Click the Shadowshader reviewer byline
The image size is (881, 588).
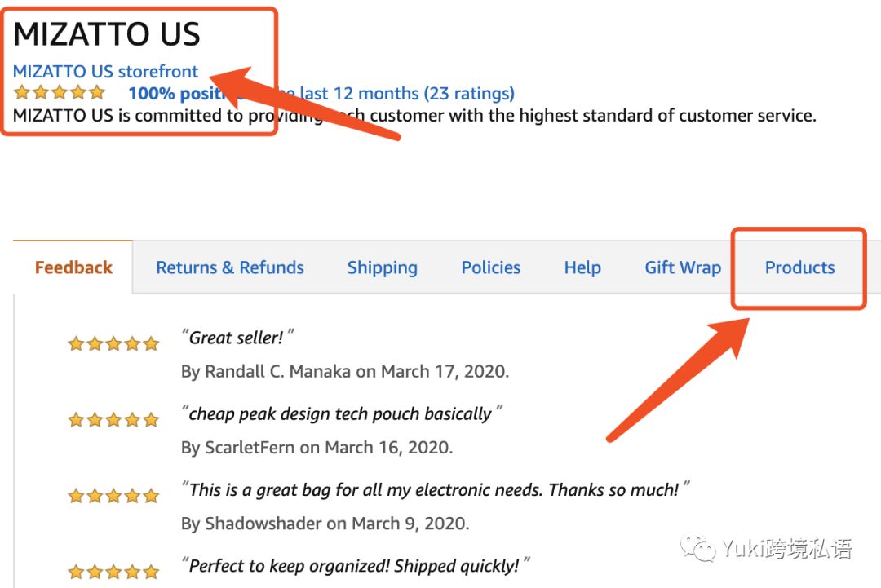pos(325,524)
